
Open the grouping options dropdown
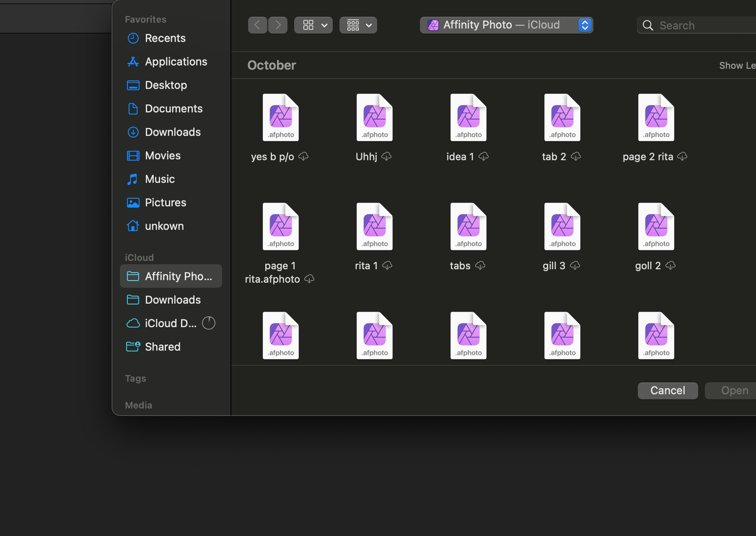pyautogui.click(x=358, y=25)
